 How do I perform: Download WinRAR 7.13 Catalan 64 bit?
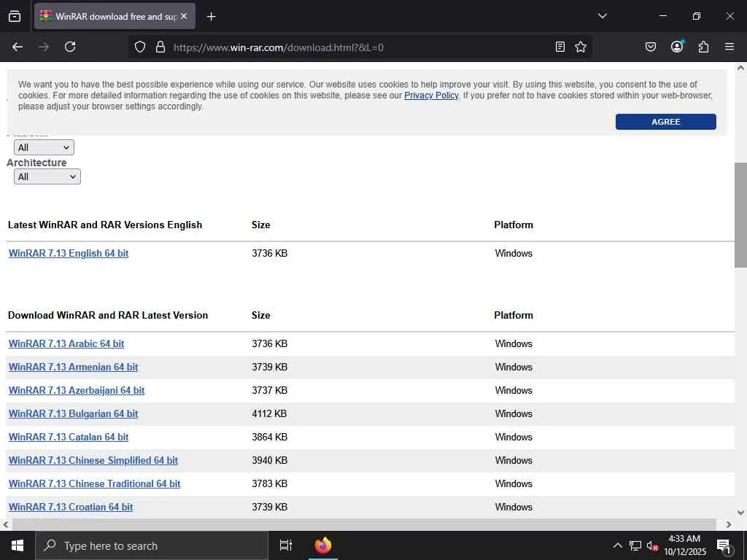69,437
